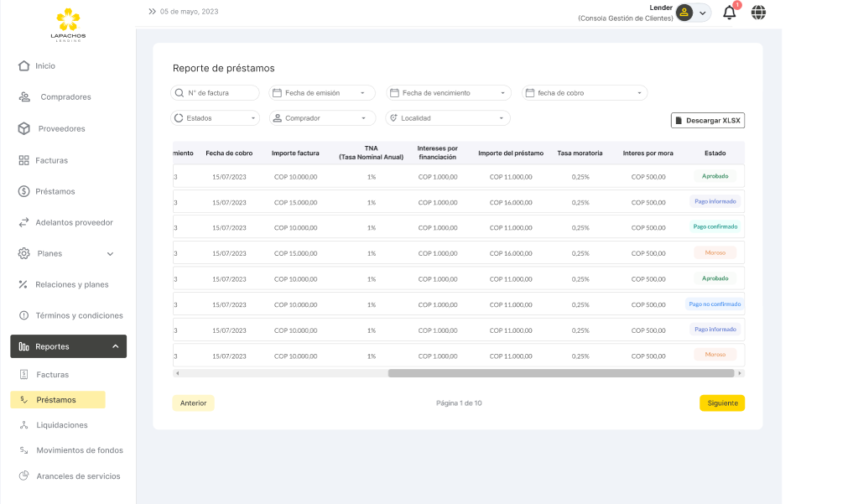Viewport: 853px width, 504px height.
Task: Go to next page with Siguiente
Action: pyautogui.click(x=722, y=403)
